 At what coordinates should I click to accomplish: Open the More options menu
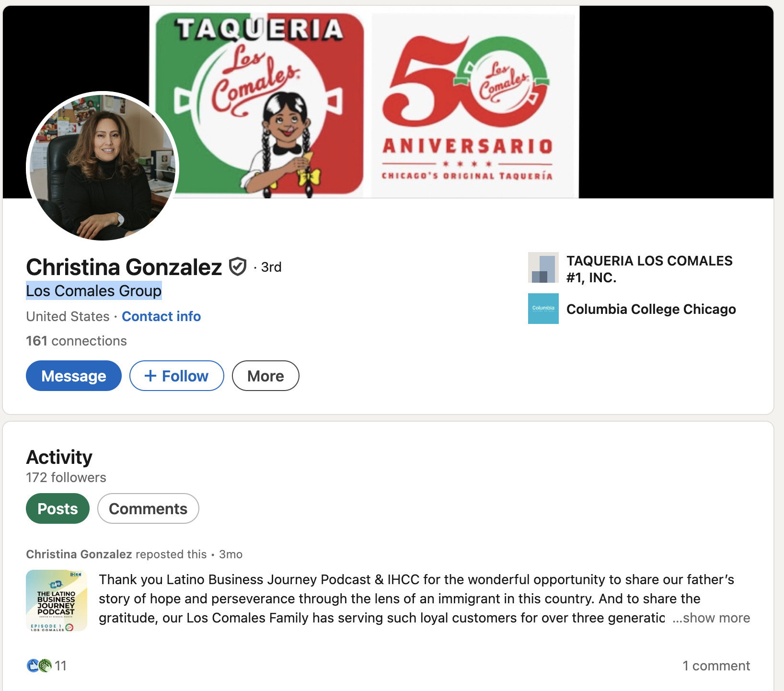point(265,376)
